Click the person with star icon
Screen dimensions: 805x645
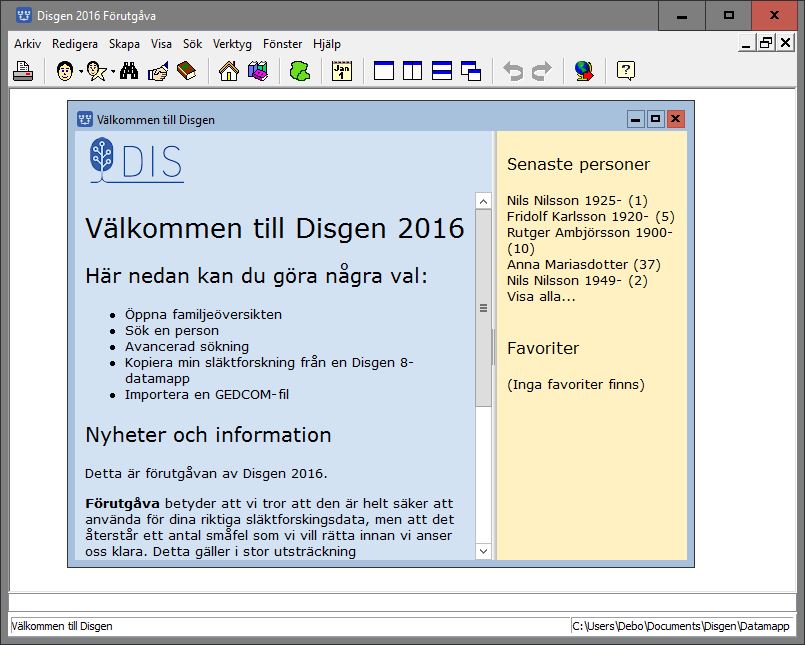(97, 71)
